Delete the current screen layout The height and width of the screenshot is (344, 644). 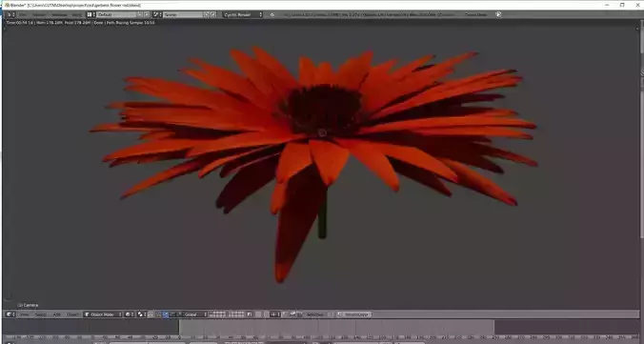[x=147, y=14]
